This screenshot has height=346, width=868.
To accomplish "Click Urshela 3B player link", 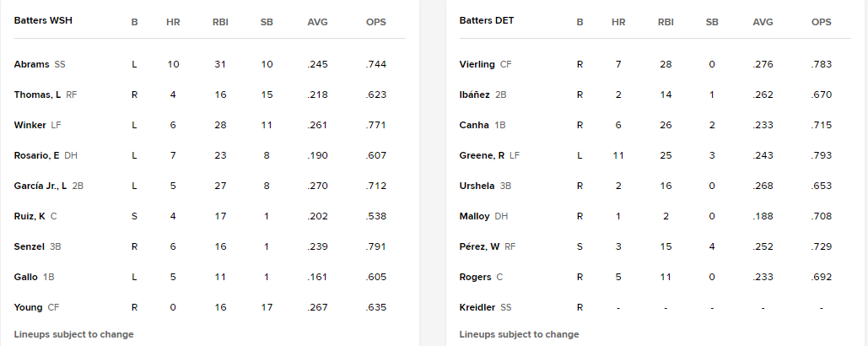I will point(477,186).
